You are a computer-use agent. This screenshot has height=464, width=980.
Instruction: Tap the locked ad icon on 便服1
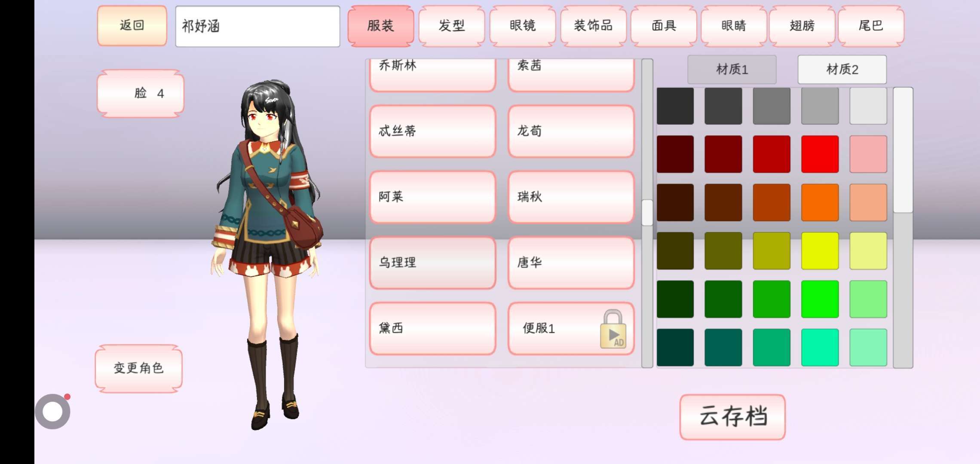[613, 329]
